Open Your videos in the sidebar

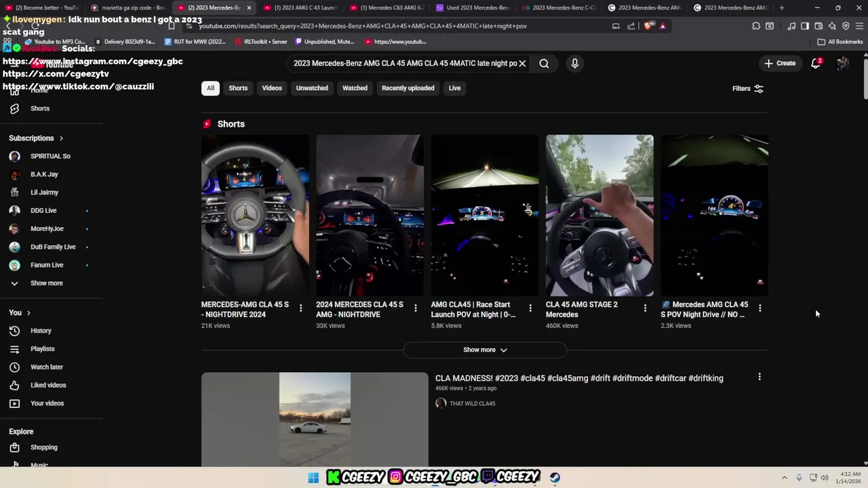click(47, 403)
